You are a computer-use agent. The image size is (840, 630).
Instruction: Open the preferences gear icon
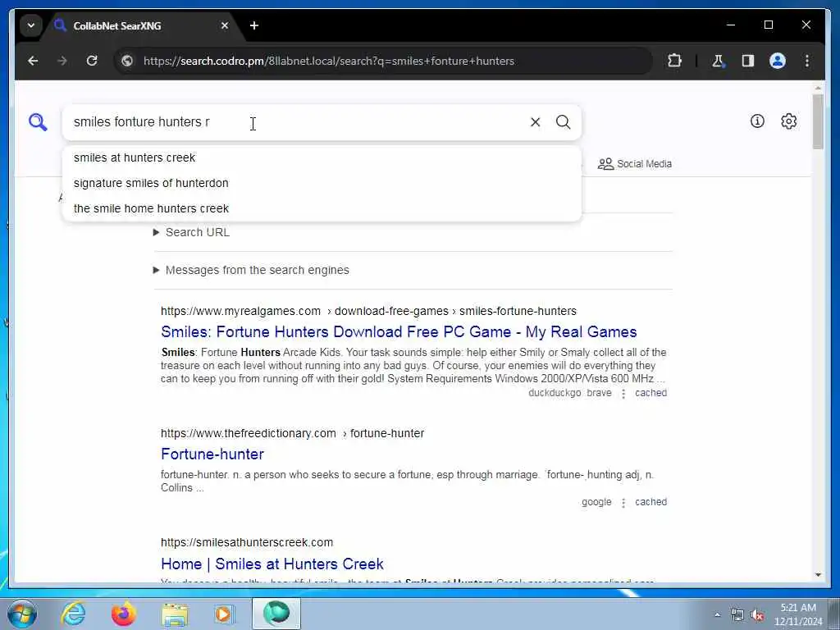point(788,121)
